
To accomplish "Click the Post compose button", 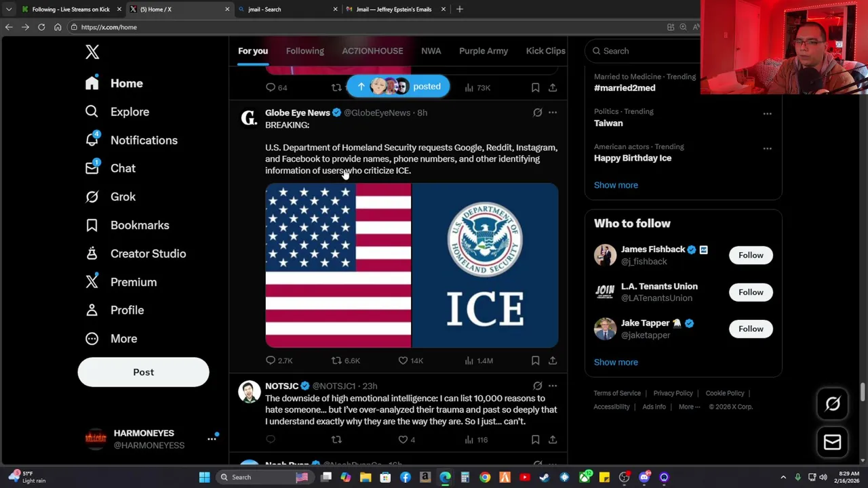I will [143, 372].
